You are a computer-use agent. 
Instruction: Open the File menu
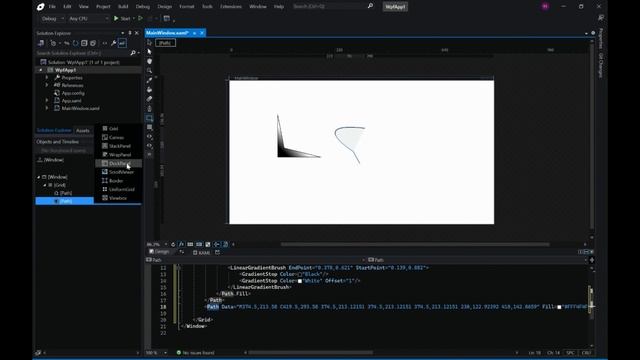52,7
